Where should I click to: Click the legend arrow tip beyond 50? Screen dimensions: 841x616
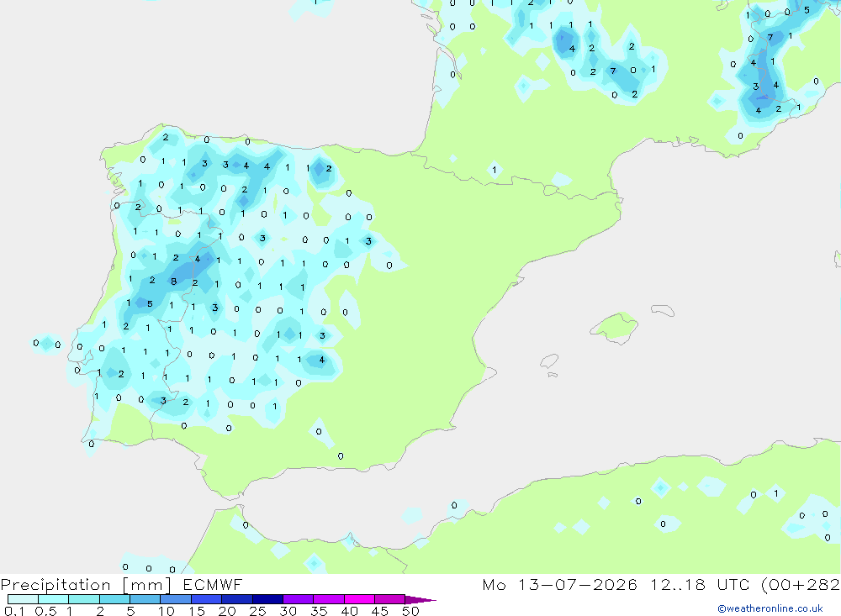click(x=420, y=599)
